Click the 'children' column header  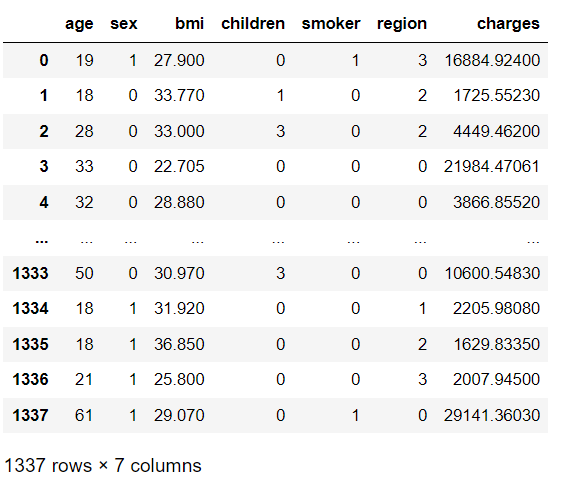point(253,23)
